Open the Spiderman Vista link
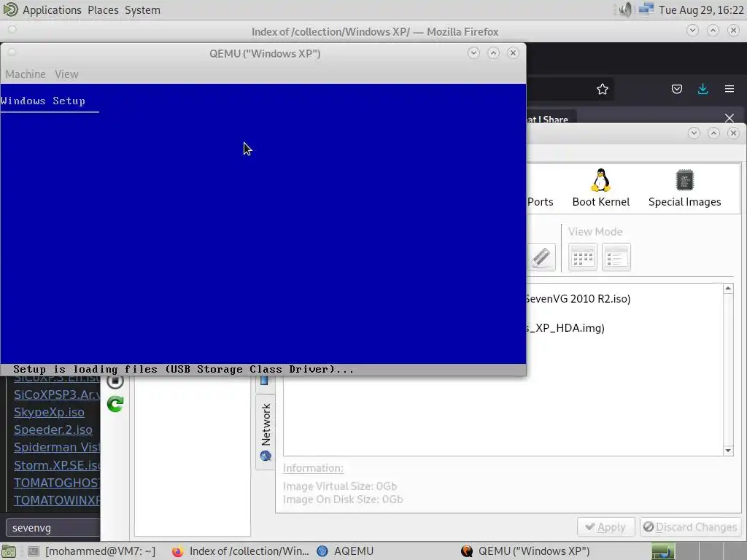This screenshot has width=747, height=560. (57, 447)
